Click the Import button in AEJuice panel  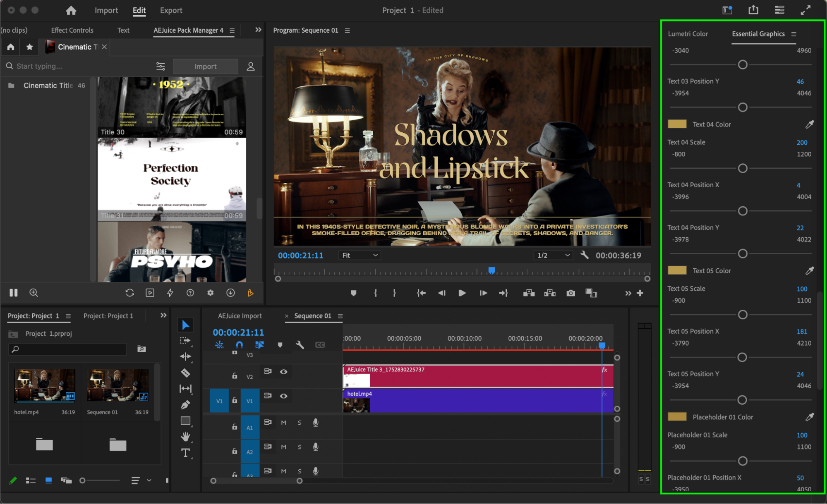tap(205, 67)
